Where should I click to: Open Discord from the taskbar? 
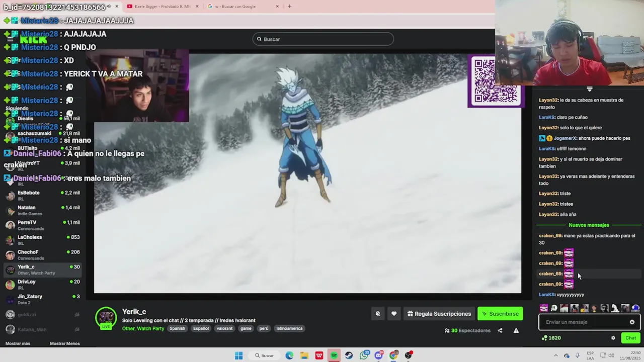click(x=379, y=355)
